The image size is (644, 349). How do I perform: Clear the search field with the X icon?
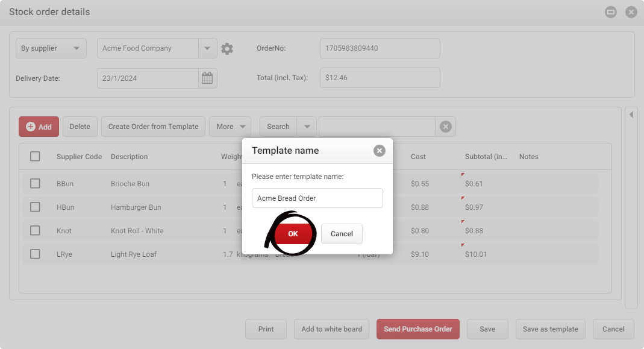pyautogui.click(x=445, y=127)
